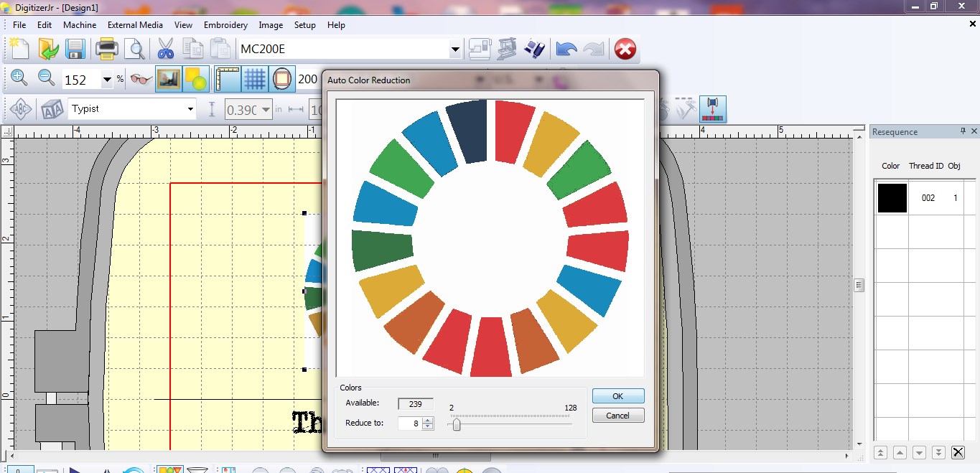Toggle the grid display
The height and width of the screenshot is (473, 980).
point(255,79)
